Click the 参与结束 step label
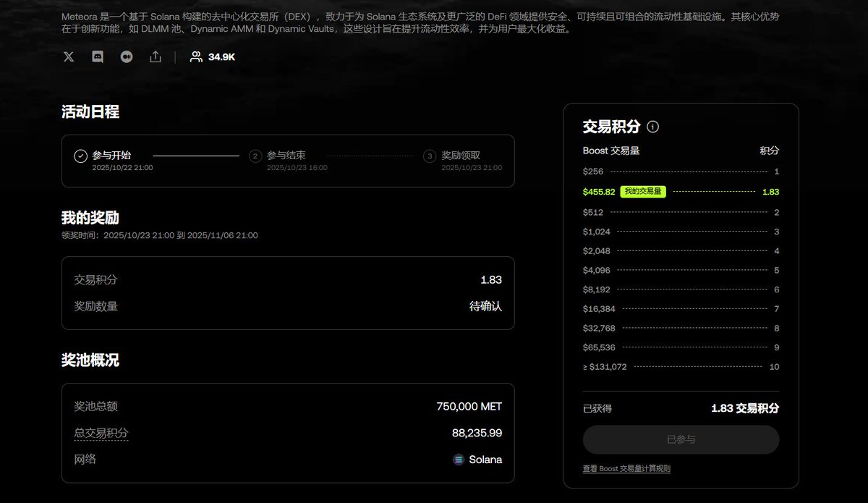The width and height of the screenshot is (868, 503). point(286,155)
